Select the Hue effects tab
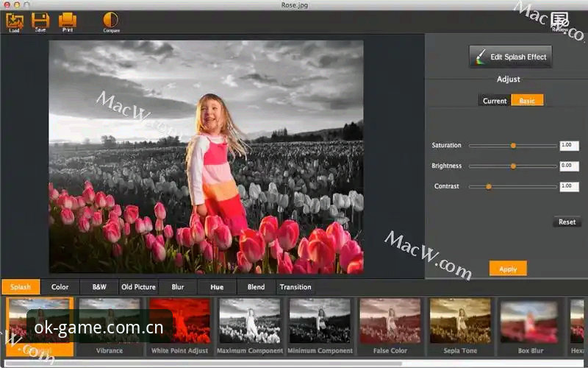Viewport: 588px width, 368px height. pos(217,287)
